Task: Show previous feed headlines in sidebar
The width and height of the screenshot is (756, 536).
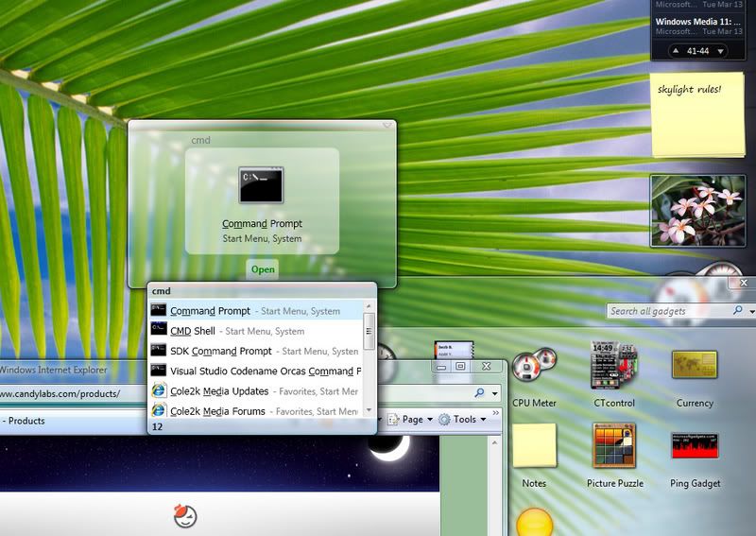Action: pyautogui.click(x=676, y=51)
